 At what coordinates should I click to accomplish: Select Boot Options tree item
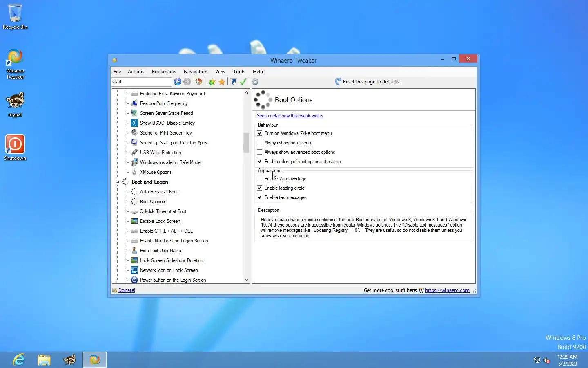[x=152, y=202]
